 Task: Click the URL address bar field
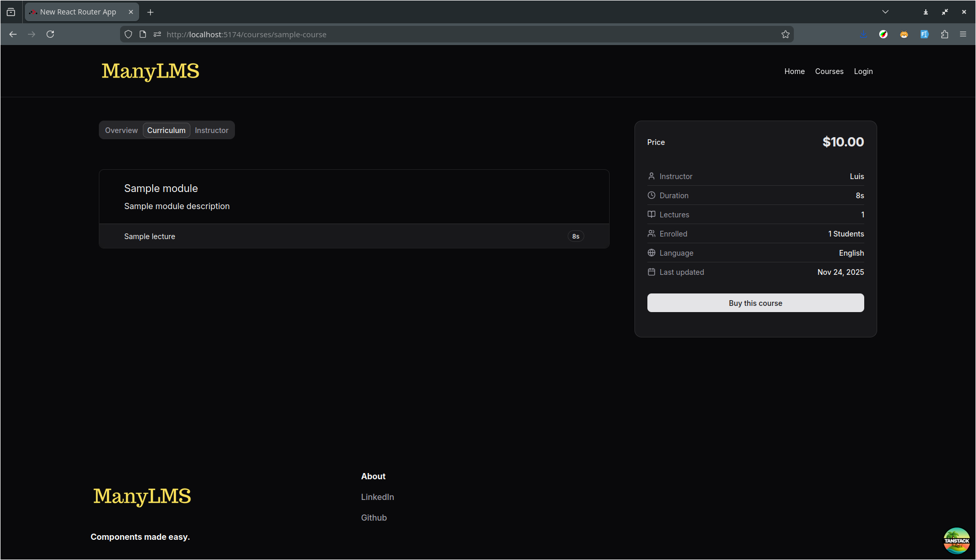click(x=466, y=34)
